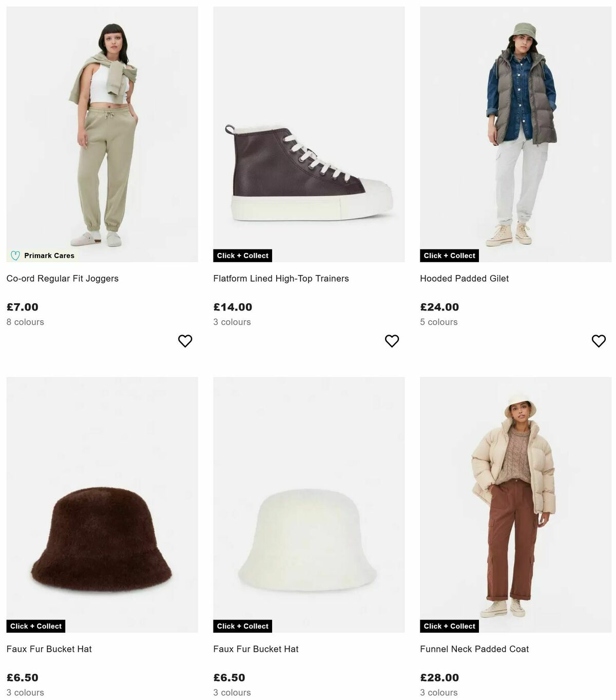Screen dimensions: 616x700
Task: Click the Primark Cares heart icon
Action: (15, 255)
